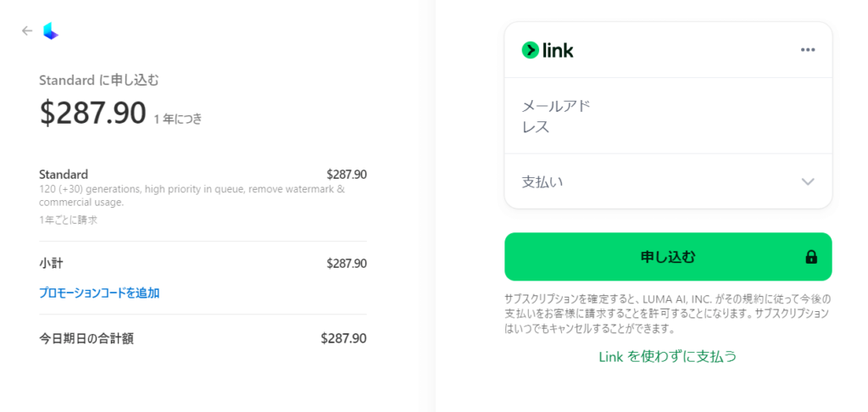Click the 1年ごとに請求 billing note
Screen dimensions: 868x412
tap(68, 220)
